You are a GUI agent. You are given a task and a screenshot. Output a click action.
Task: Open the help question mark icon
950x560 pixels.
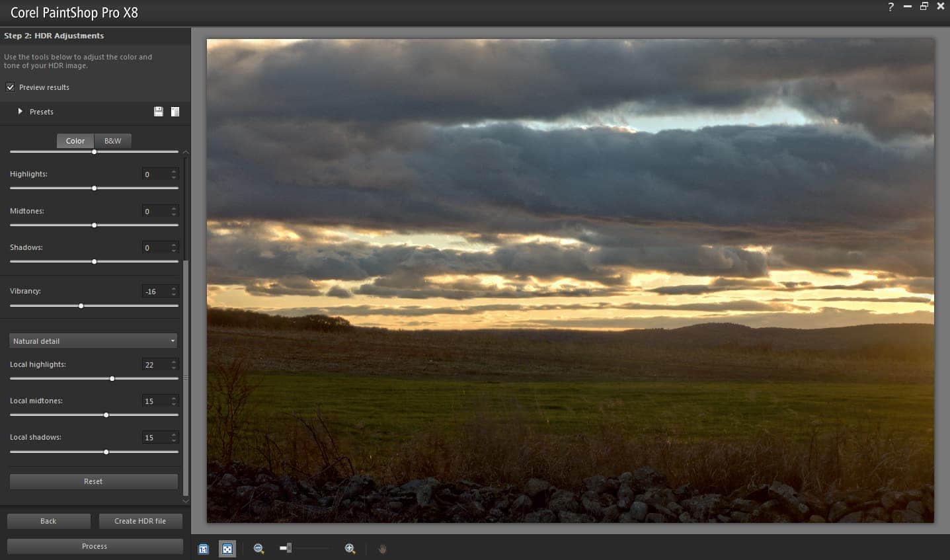click(891, 7)
